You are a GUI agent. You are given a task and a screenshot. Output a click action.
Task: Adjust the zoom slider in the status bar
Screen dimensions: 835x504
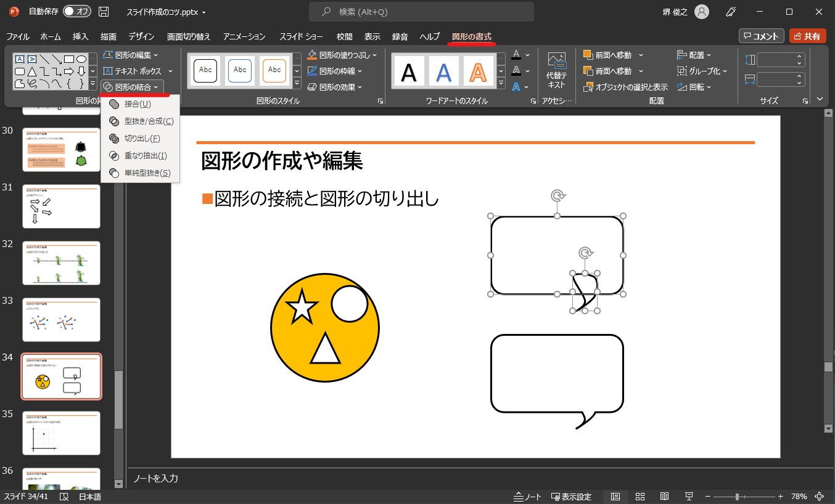[x=738, y=497]
